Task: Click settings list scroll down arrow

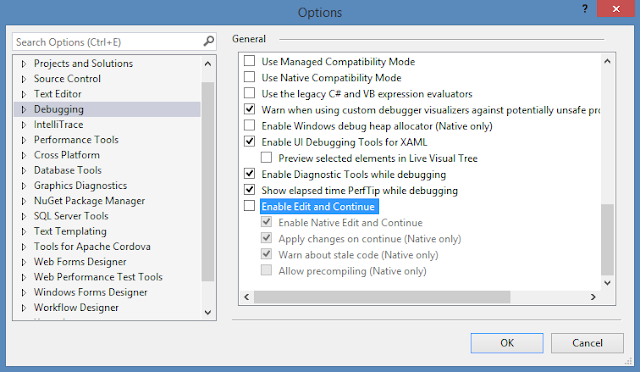Action: coord(607,283)
